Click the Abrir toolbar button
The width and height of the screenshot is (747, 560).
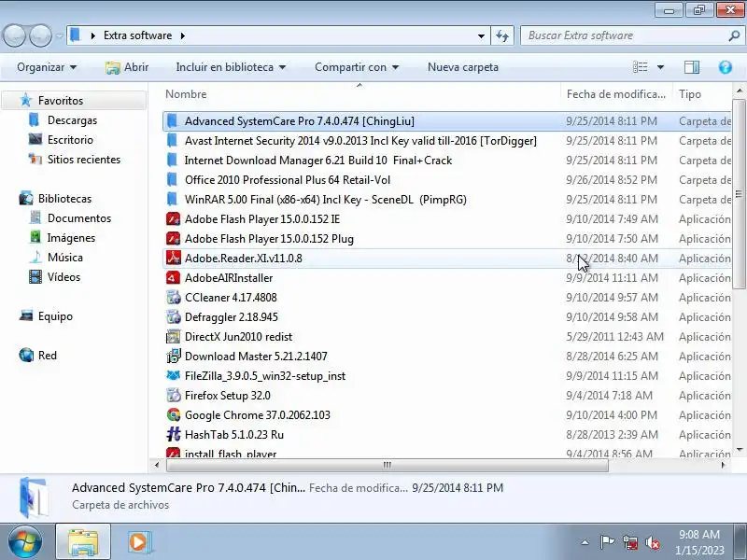(127, 67)
